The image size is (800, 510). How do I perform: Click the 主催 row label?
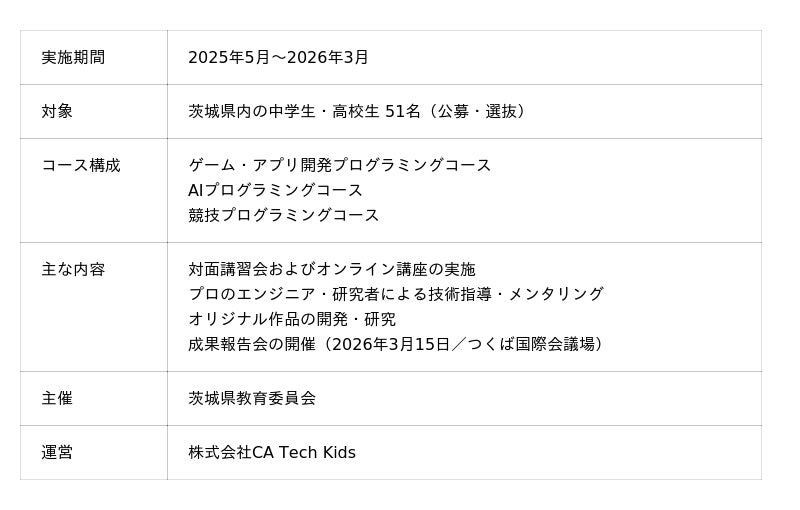[x=57, y=399]
